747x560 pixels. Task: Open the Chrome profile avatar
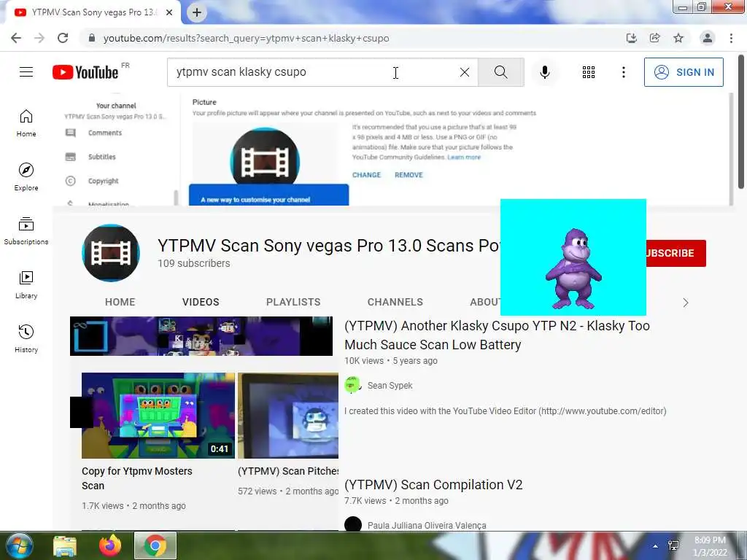click(708, 38)
